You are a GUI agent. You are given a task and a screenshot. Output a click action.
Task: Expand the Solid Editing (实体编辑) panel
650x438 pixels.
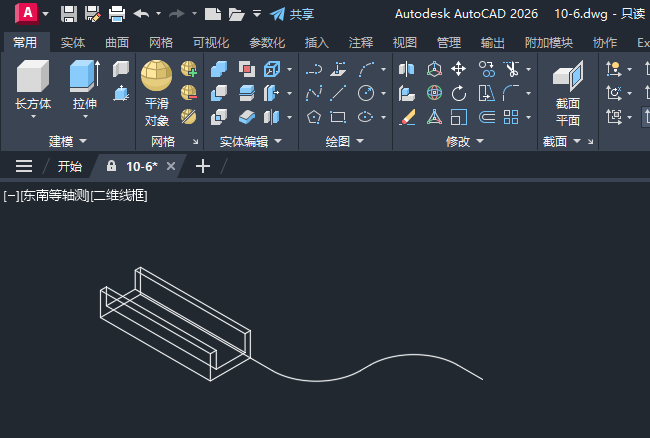point(250,141)
